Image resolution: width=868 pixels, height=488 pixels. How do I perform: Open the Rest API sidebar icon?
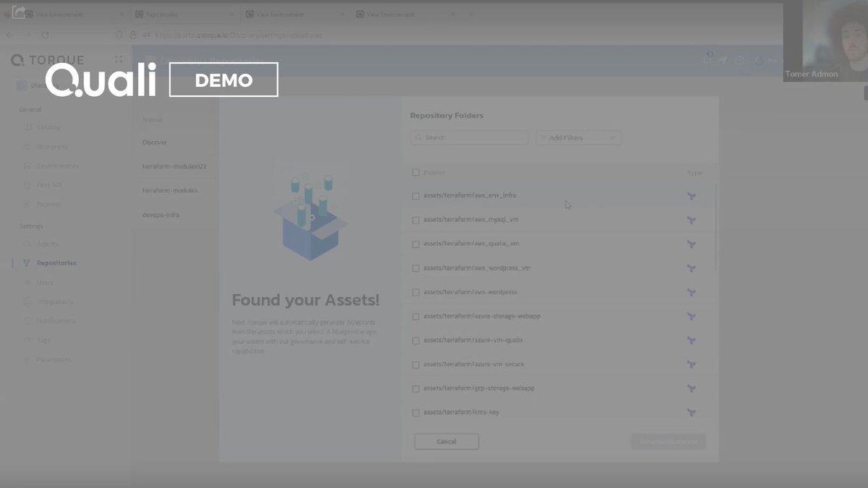click(x=27, y=185)
